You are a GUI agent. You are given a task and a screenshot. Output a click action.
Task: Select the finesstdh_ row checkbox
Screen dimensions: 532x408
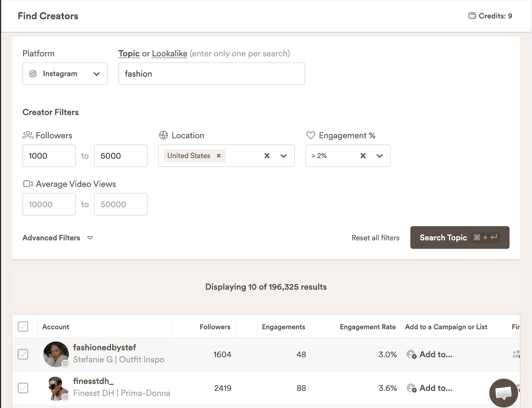(x=23, y=388)
